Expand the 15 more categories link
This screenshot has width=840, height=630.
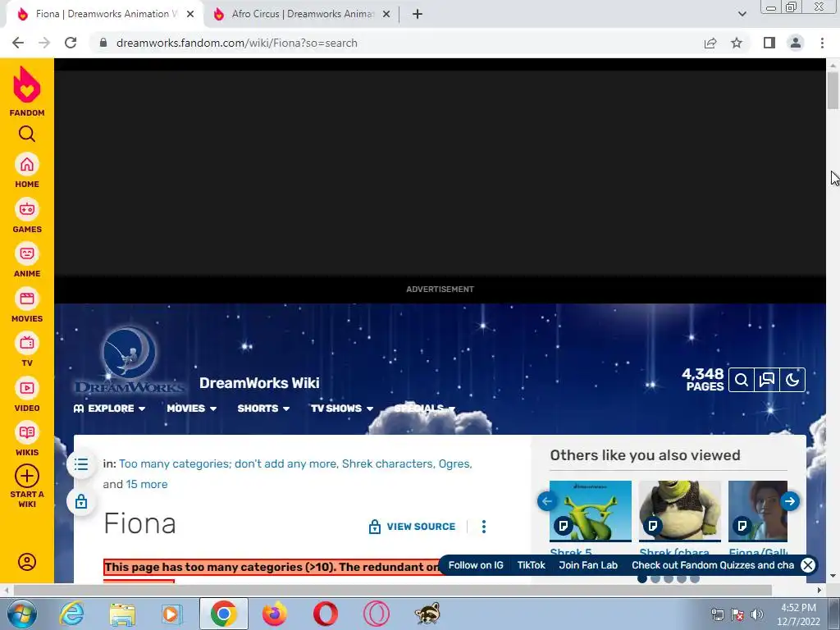[147, 484]
